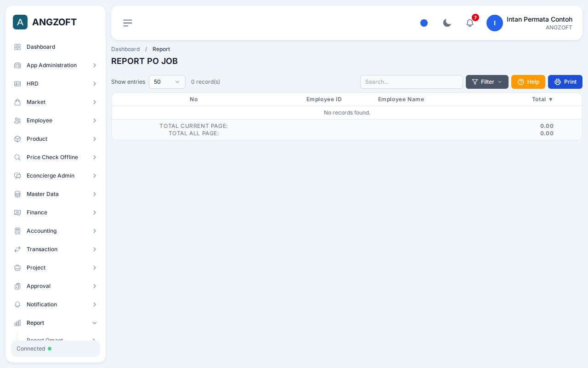This screenshot has height=368, width=588.
Task: Expand the App Administration chevron
Action: [95, 65]
